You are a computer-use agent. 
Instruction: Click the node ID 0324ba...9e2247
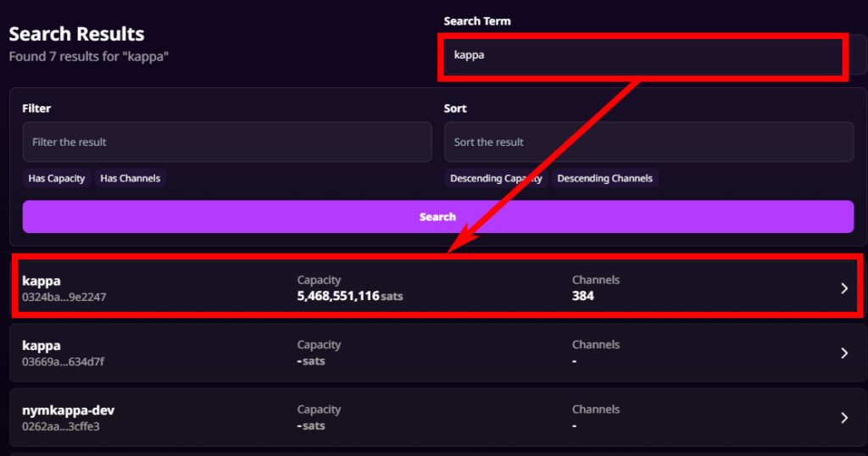64,298
